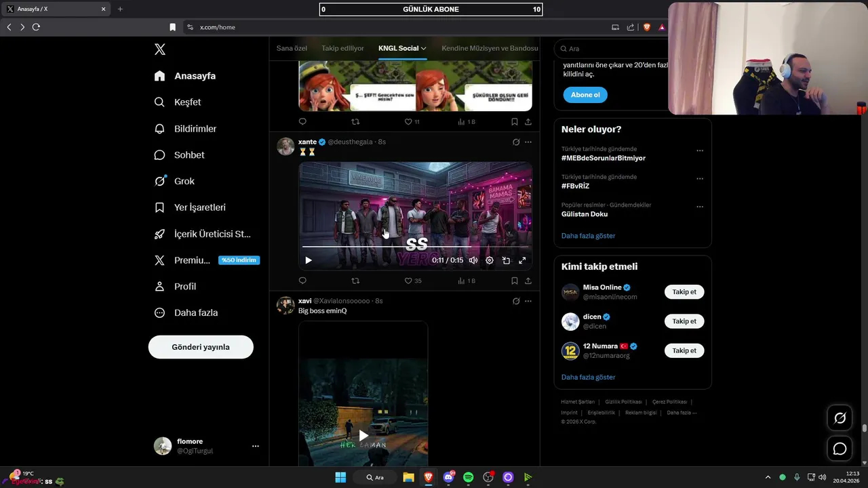
Task: Open Grok from the sidebar
Action: coord(174,181)
